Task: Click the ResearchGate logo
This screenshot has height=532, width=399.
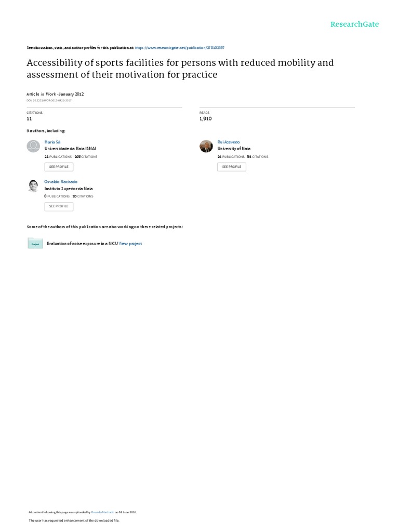Action: [x=355, y=24]
